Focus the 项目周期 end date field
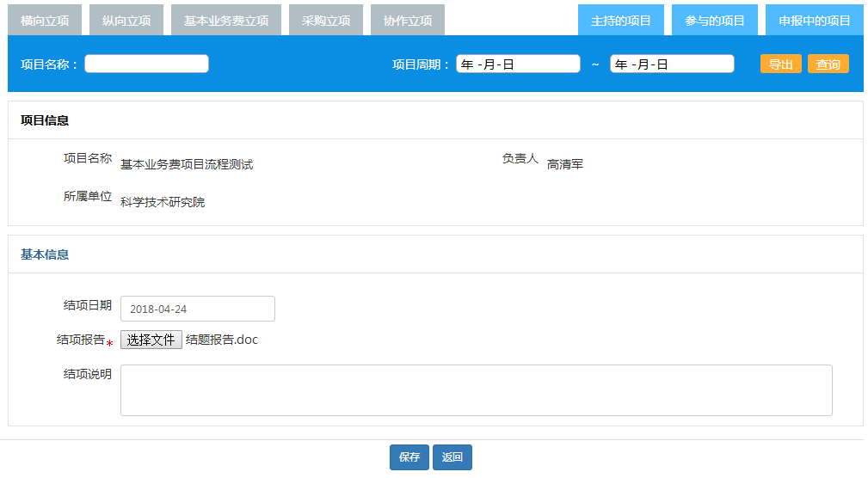 click(x=672, y=64)
